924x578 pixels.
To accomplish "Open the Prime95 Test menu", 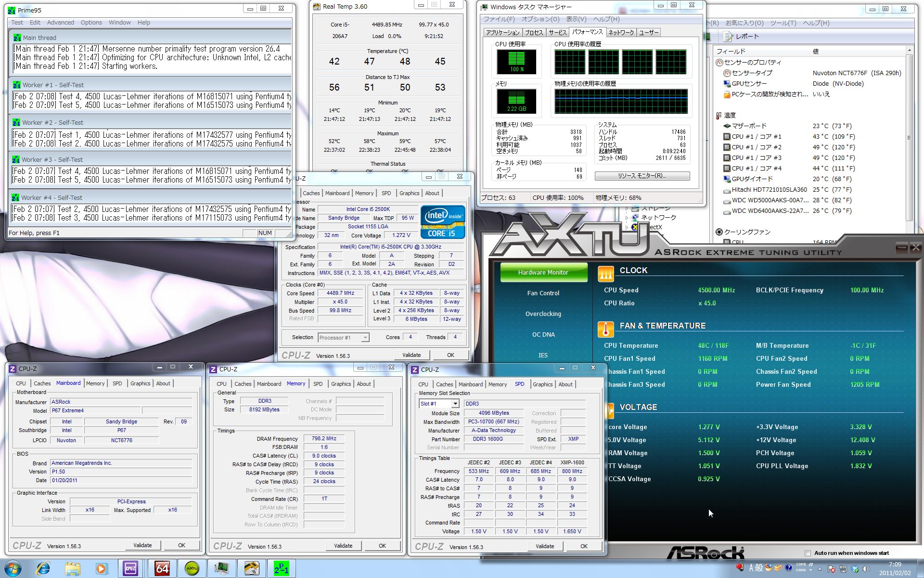I will pos(17,23).
